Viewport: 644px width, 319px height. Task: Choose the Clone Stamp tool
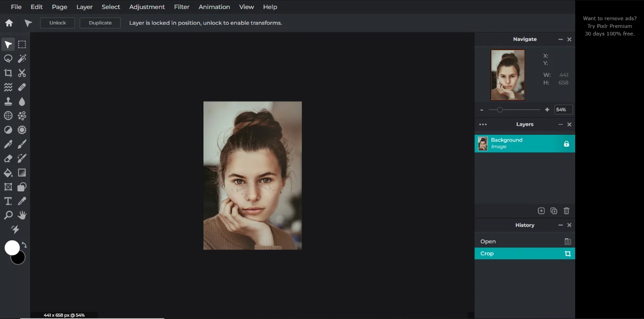pyautogui.click(x=8, y=102)
